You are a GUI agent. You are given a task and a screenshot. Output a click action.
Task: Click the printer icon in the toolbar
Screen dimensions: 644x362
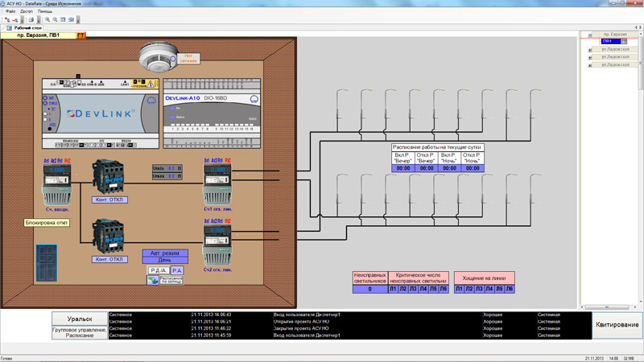pos(31,19)
